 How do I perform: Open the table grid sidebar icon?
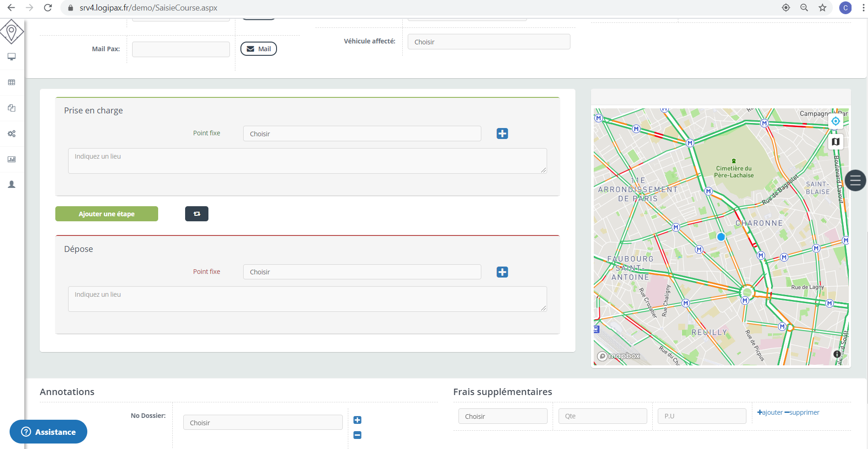click(12, 82)
